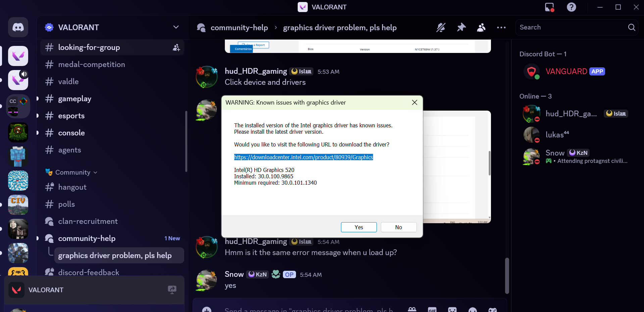The width and height of the screenshot is (644, 312).
Task: Open the sticker picker icon
Action: [452, 310]
